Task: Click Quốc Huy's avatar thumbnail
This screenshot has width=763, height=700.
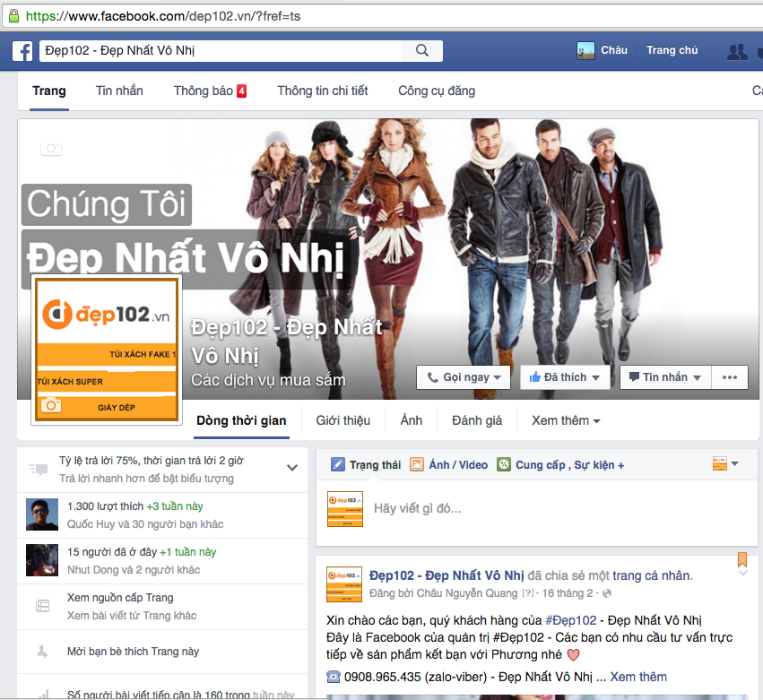Action: click(x=42, y=514)
